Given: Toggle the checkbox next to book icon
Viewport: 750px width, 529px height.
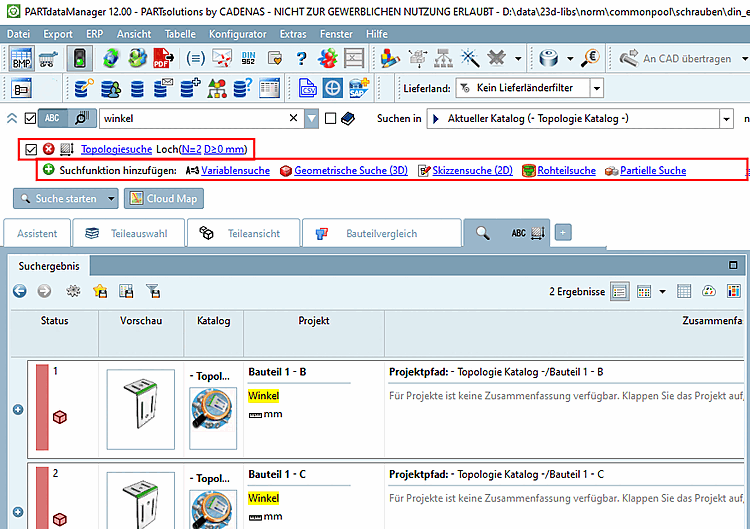Looking at the screenshot, I should [x=330, y=118].
